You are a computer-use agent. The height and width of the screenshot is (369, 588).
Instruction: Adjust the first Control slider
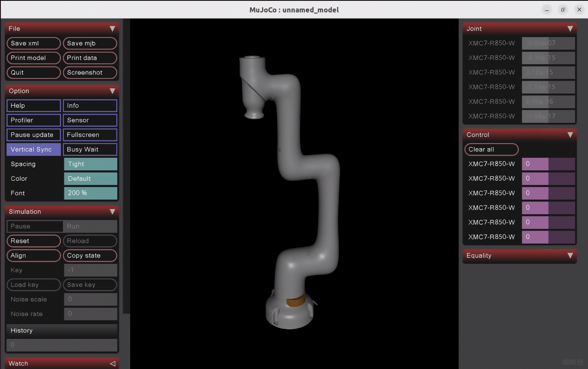coord(548,164)
